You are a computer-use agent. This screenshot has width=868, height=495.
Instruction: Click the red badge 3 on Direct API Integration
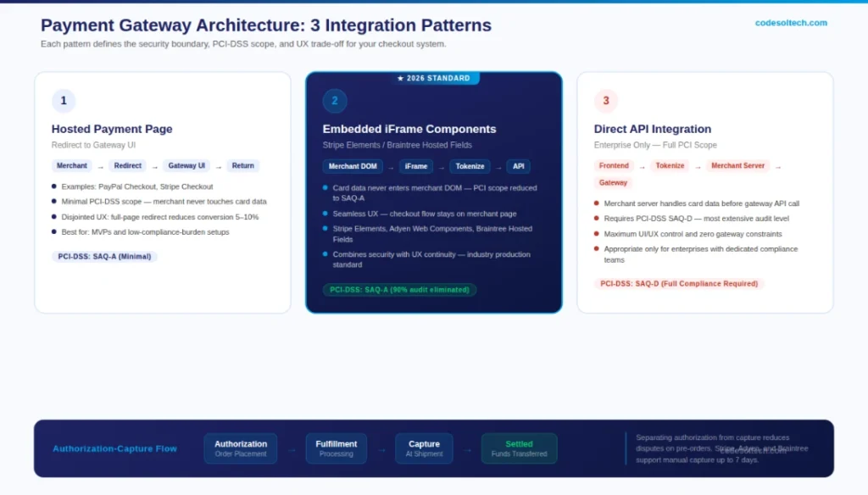(606, 100)
